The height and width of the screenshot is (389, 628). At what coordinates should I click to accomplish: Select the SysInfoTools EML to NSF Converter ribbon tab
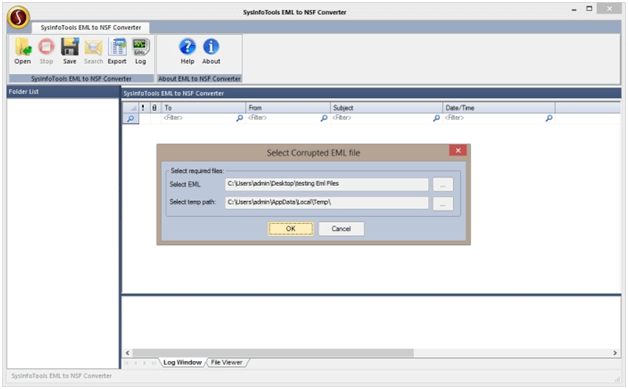click(x=91, y=28)
